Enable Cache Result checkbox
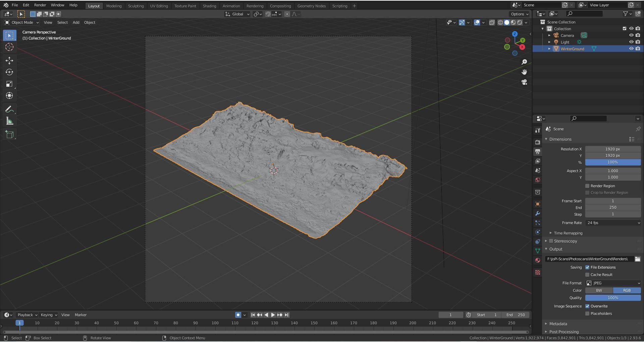 (x=587, y=275)
